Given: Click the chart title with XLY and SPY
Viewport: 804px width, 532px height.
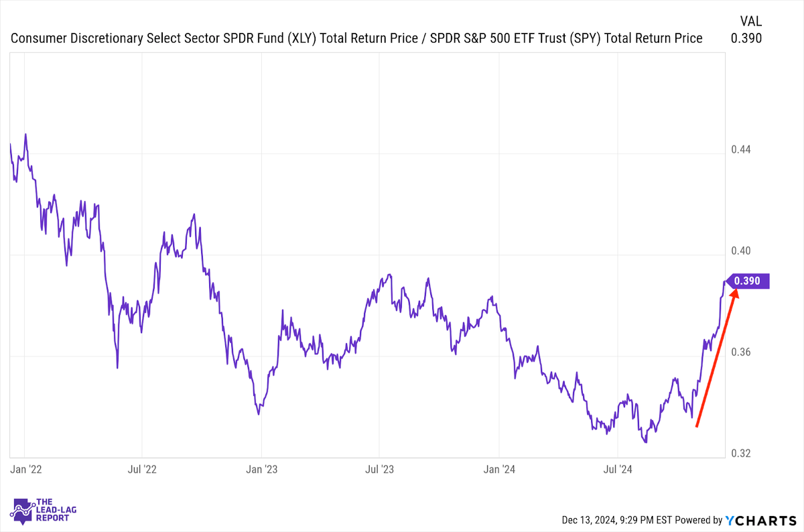Looking at the screenshot, I should 356,38.
